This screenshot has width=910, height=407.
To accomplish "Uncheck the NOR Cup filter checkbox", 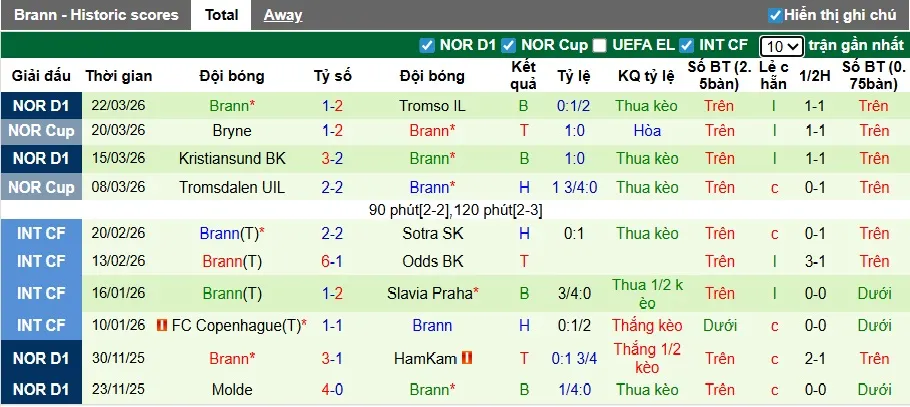I will tap(508, 45).
